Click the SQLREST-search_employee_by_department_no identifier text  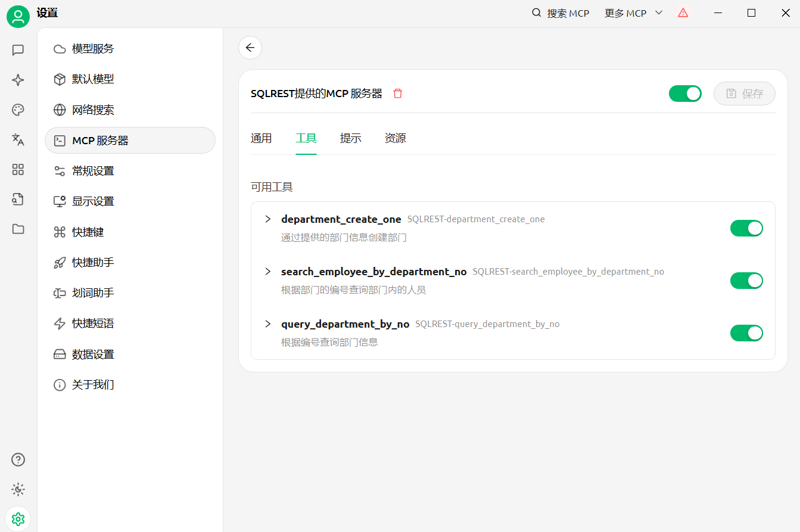(568, 272)
